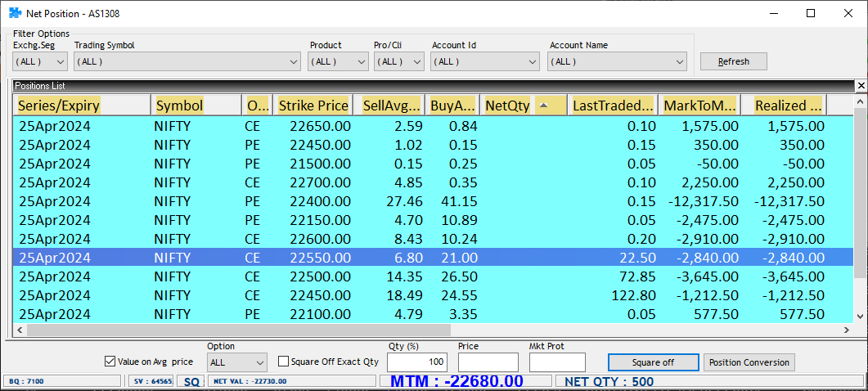The width and height of the screenshot is (868, 391).
Task: Open the Exchg.Seg dropdown
Action: point(40,61)
